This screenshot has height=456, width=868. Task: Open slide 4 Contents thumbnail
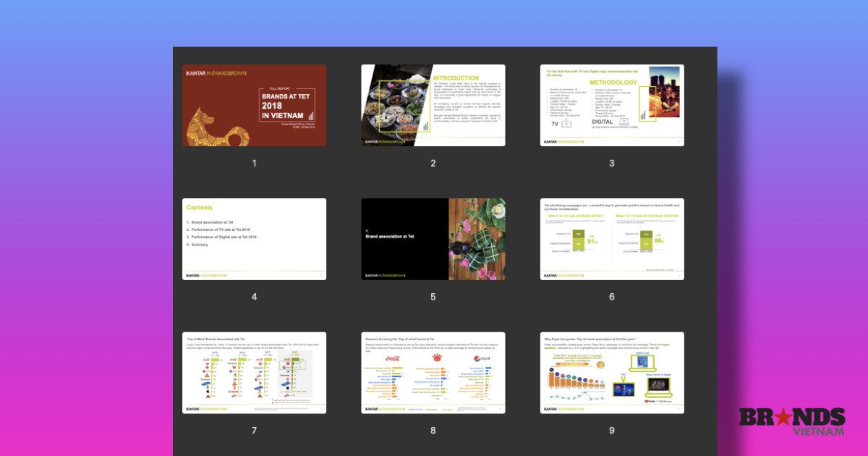click(x=254, y=239)
